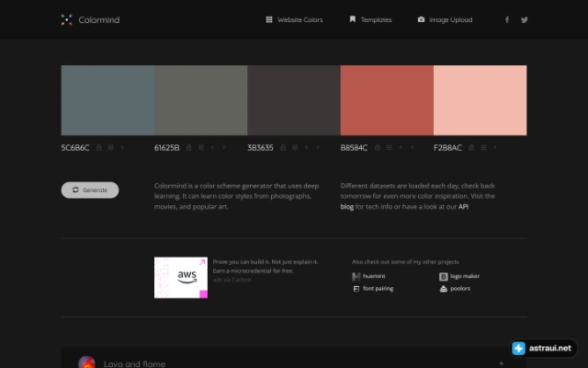Select the terracotta B8584C swatch
The height and width of the screenshot is (368, 588).
tap(387, 100)
